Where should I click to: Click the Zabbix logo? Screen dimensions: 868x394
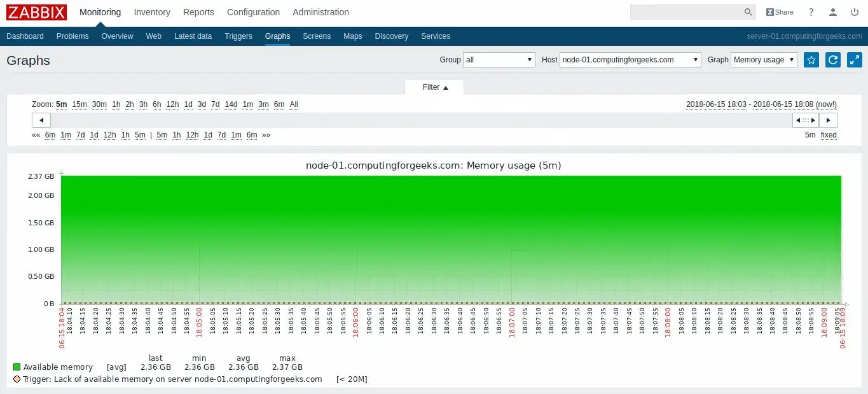click(36, 12)
